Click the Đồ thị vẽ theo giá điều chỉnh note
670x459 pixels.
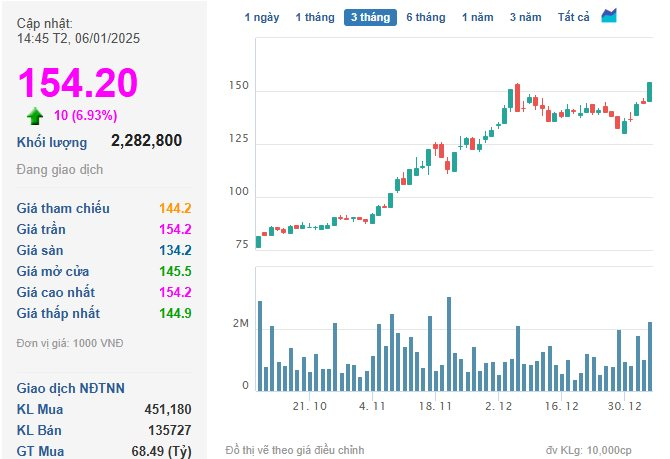[295, 450]
